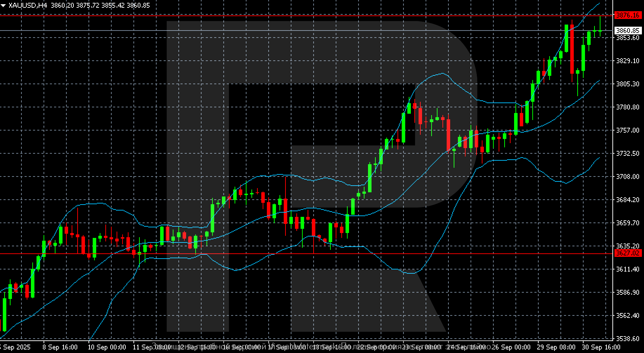This screenshot has width=644, height=353.
Task: Select the red 3627.02 price label
Action: tap(627, 253)
